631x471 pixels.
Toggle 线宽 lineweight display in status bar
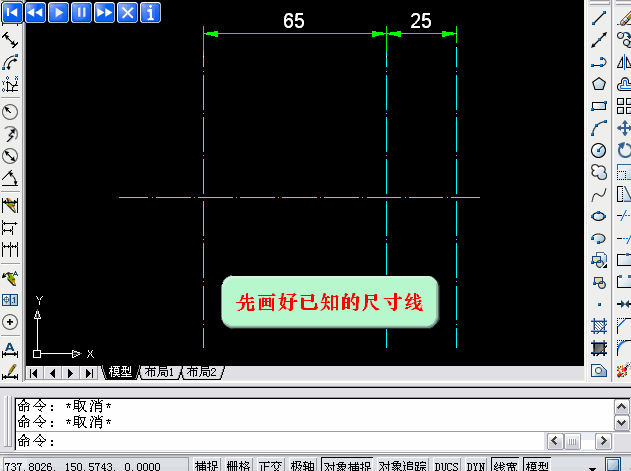[x=505, y=466]
